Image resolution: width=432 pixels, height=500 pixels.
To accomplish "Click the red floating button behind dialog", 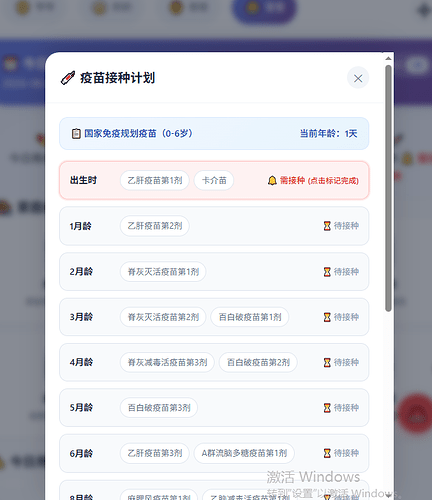I will coord(417,413).
